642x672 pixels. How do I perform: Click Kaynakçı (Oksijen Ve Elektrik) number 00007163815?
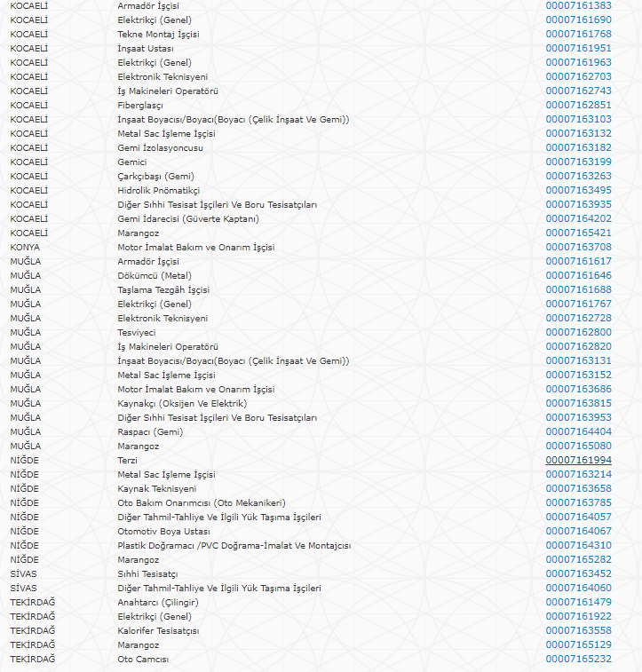pos(578,403)
